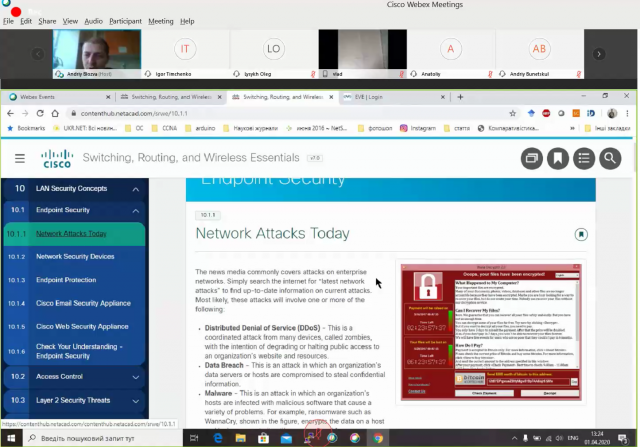Open File Explorer from the taskbar
This screenshot has width=640, height=447.
[240, 438]
